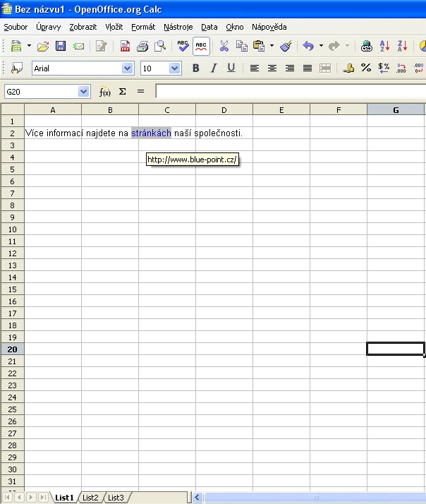Open the font size dropdown
The image size is (426, 504).
[175, 68]
